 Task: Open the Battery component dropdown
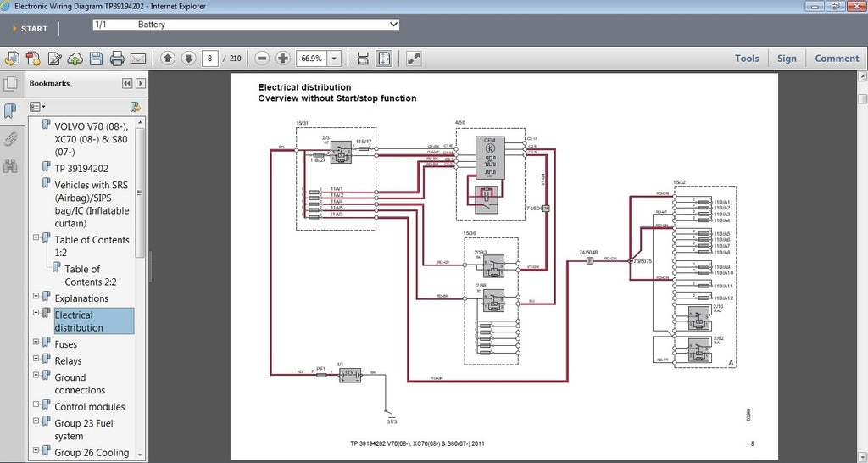click(x=246, y=25)
